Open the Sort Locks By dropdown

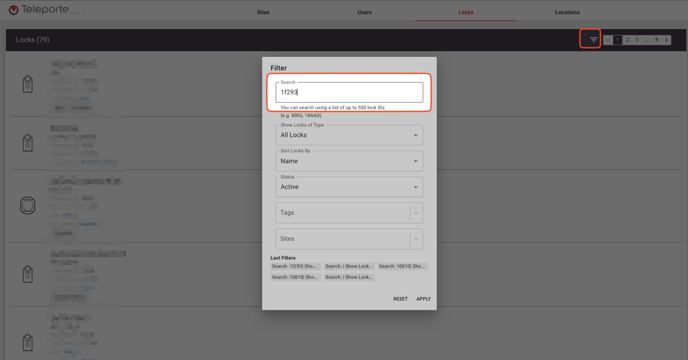tap(349, 161)
